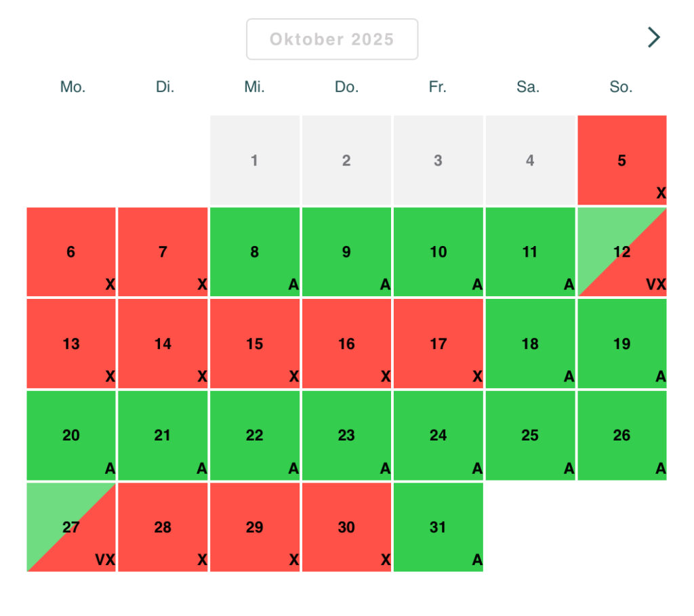Pick October 12 half-available day
The height and width of the screenshot is (616, 694).
pyautogui.click(x=621, y=252)
